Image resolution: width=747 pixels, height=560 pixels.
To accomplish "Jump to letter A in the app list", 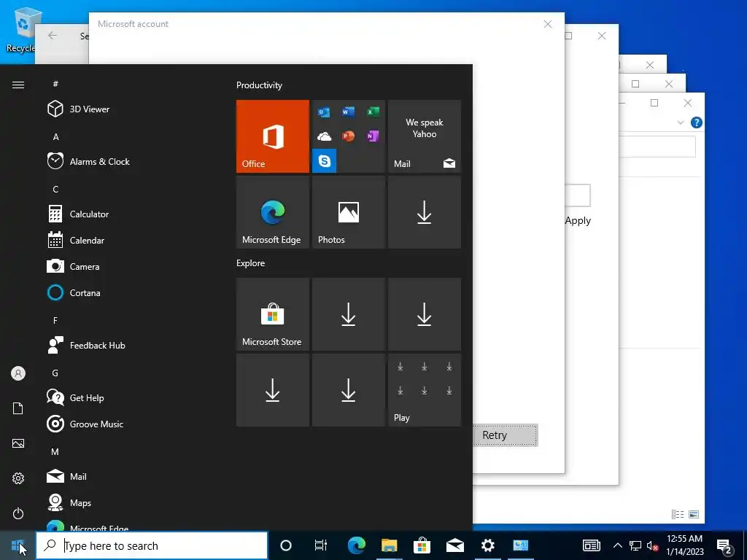I will click(55, 137).
